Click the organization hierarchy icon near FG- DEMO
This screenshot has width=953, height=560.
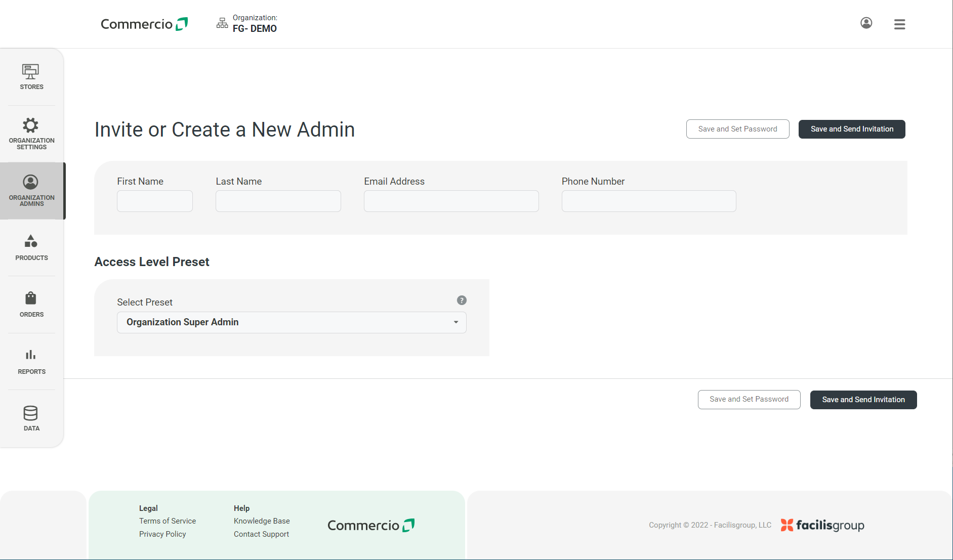(222, 23)
